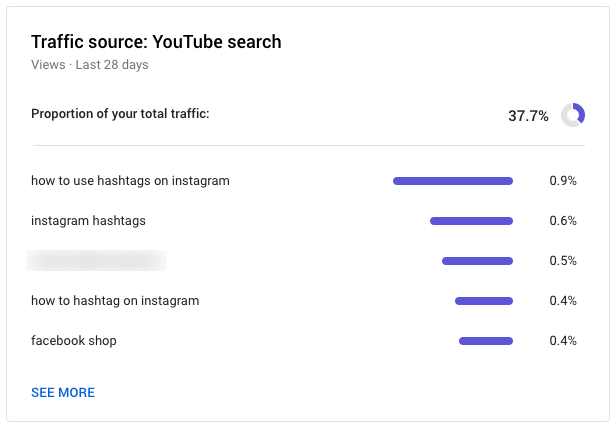This screenshot has height=430, width=616.
Task: Click the 0.5% traffic bar
Action: point(477,261)
